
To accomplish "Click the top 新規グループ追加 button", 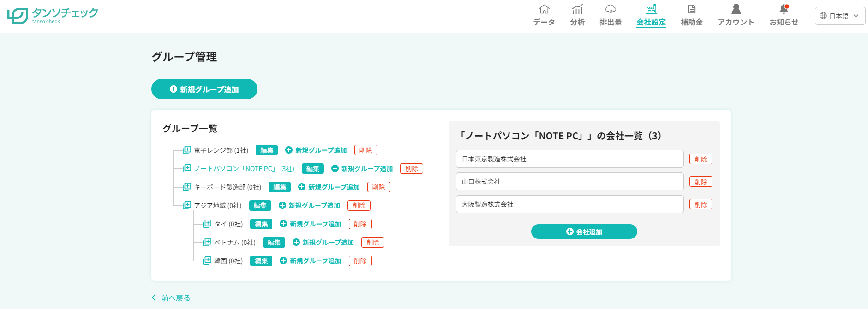I will (204, 89).
